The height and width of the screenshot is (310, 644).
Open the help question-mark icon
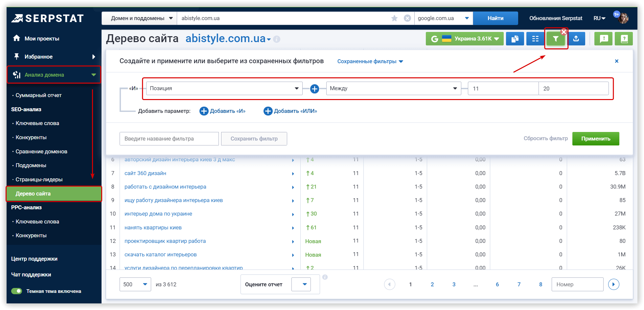624,39
